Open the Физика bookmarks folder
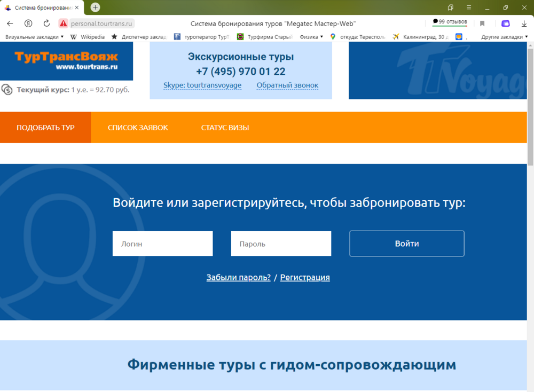The image size is (534, 392). point(310,36)
